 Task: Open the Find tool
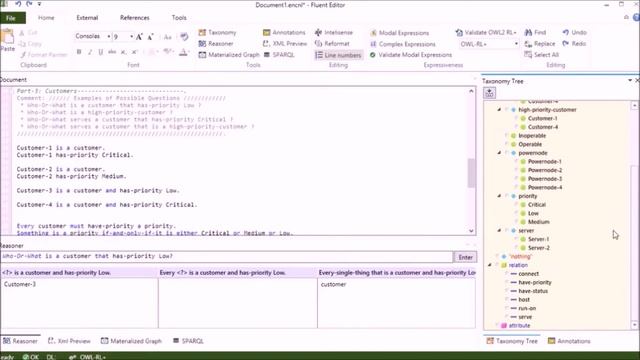point(535,32)
